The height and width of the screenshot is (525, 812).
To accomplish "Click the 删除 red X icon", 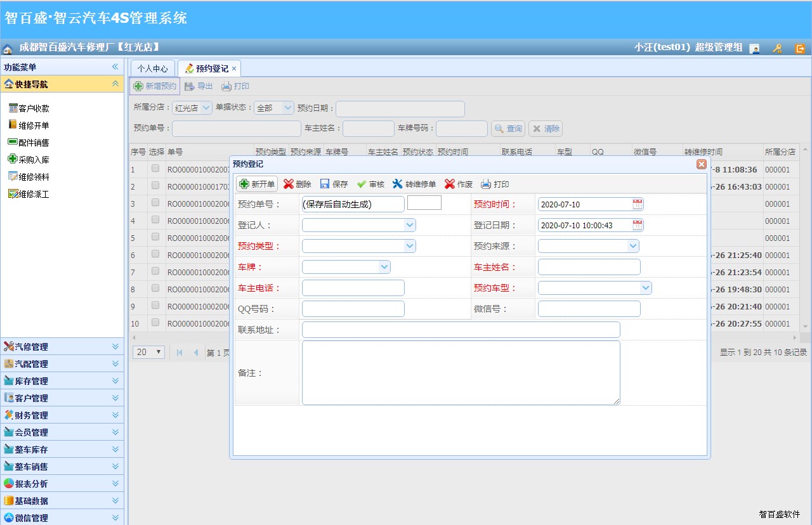I will (x=289, y=184).
